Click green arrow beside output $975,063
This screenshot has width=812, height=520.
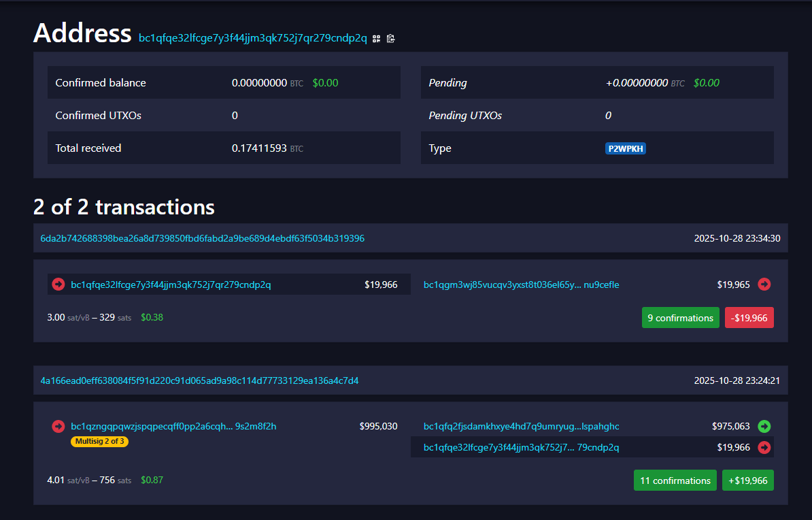pyautogui.click(x=764, y=426)
